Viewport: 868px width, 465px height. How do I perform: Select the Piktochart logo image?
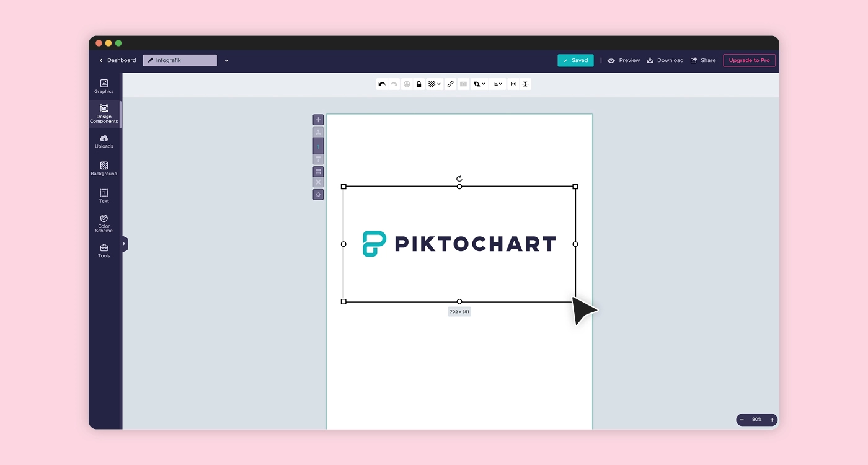click(x=459, y=244)
